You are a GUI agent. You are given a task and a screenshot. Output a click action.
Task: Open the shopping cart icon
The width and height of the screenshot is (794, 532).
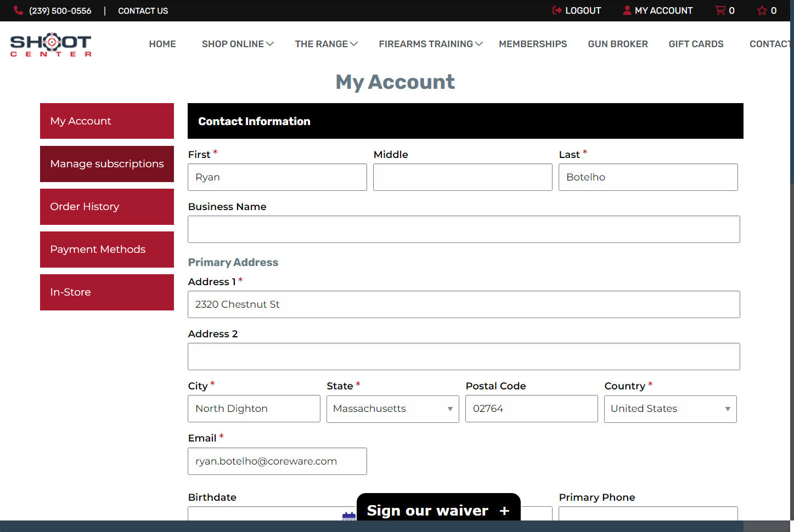pyautogui.click(x=720, y=10)
